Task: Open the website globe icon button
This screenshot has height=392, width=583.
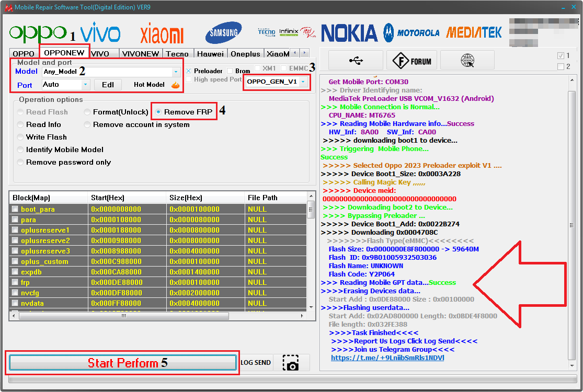Action: click(x=467, y=60)
